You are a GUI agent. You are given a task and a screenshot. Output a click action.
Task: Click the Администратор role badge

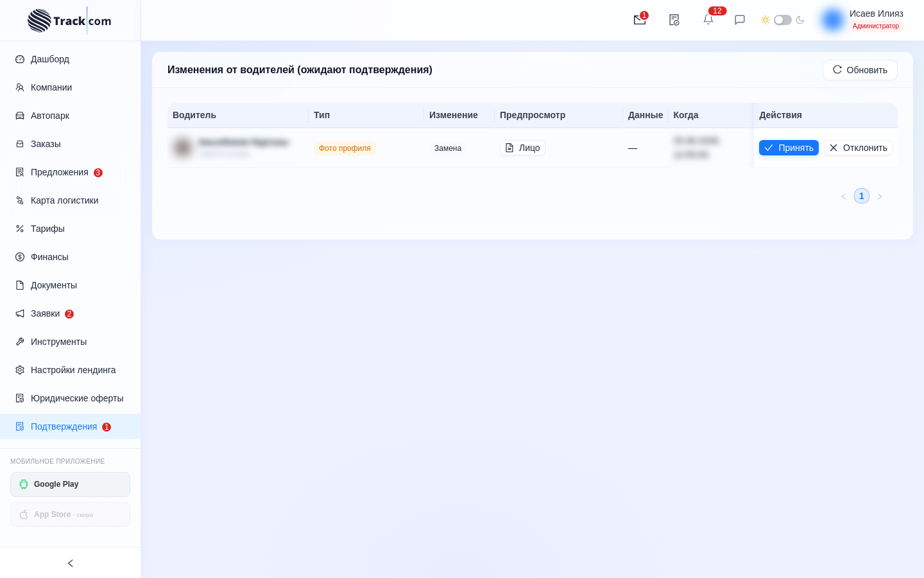[x=876, y=26]
